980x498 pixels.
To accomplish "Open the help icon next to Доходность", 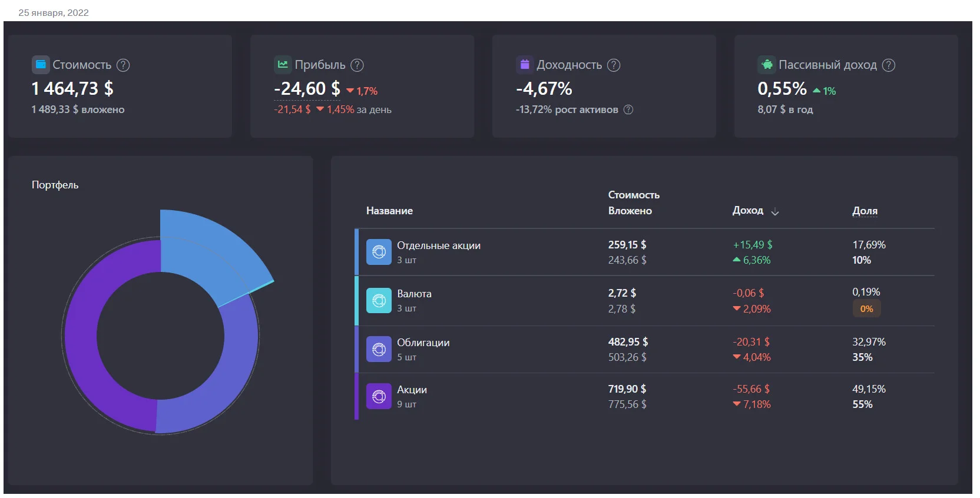I will click(614, 65).
